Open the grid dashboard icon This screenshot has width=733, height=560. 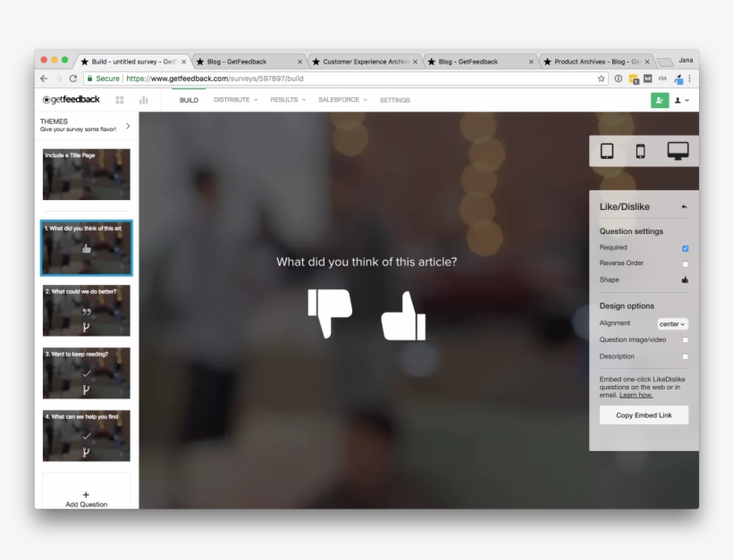120,100
